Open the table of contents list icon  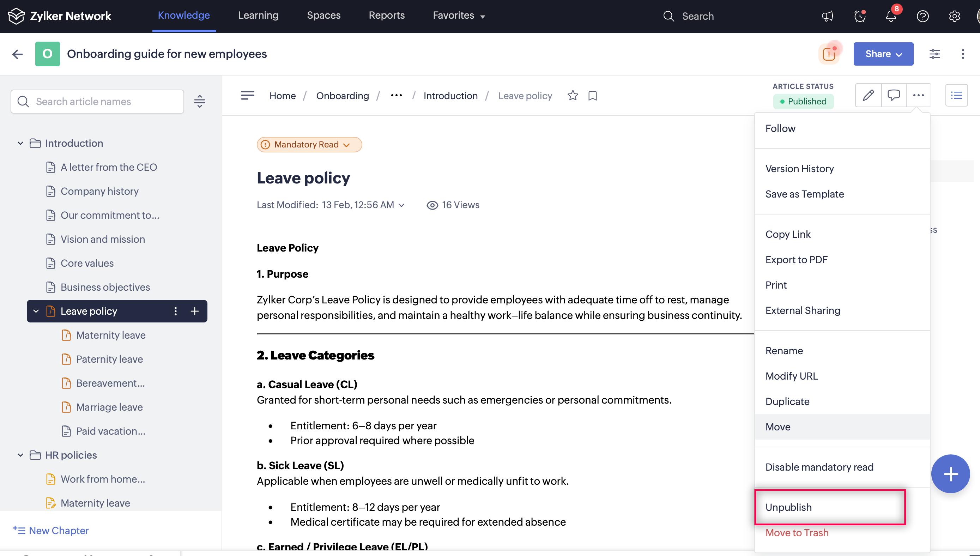tap(956, 95)
